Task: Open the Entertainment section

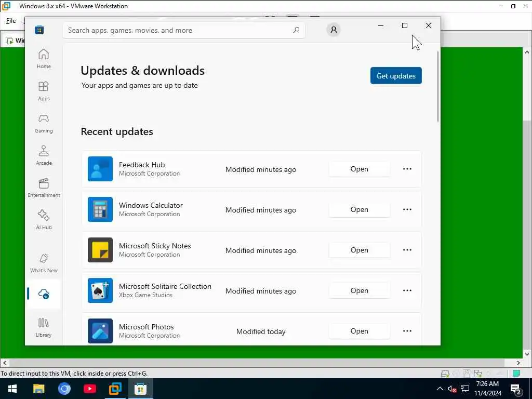Action: [x=44, y=188]
